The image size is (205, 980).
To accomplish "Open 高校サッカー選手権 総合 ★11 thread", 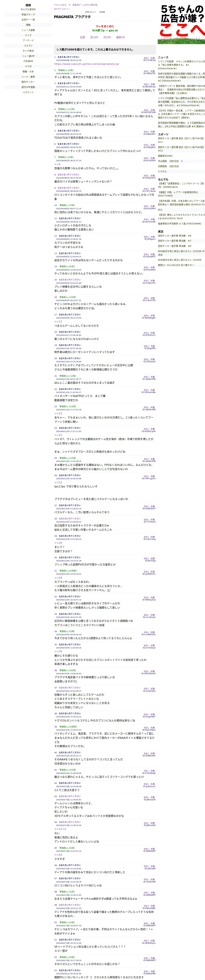I will [181, 140].
